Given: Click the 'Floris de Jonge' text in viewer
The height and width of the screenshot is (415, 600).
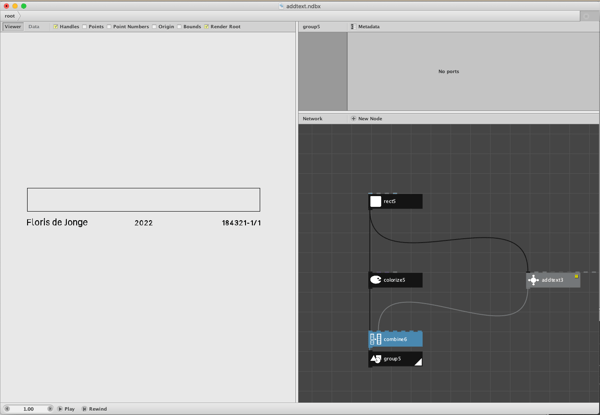Looking at the screenshot, I should (x=57, y=222).
